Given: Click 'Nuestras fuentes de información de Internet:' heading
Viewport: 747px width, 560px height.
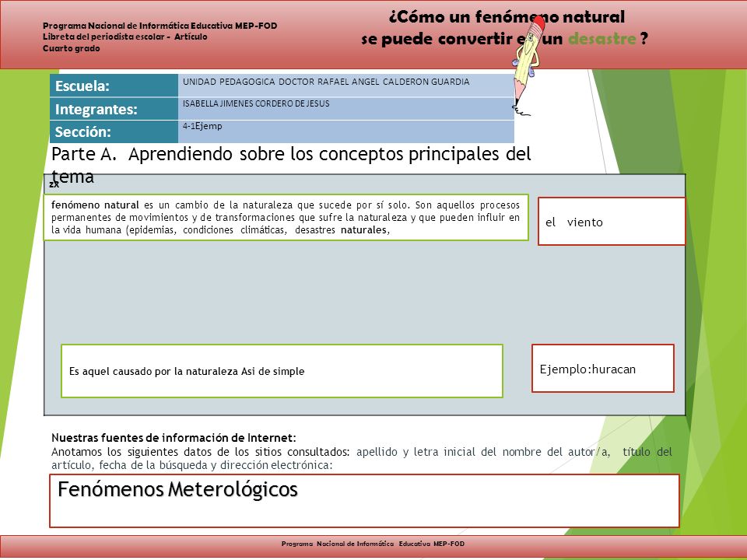Looking at the screenshot, I should [x=174, y=437].
